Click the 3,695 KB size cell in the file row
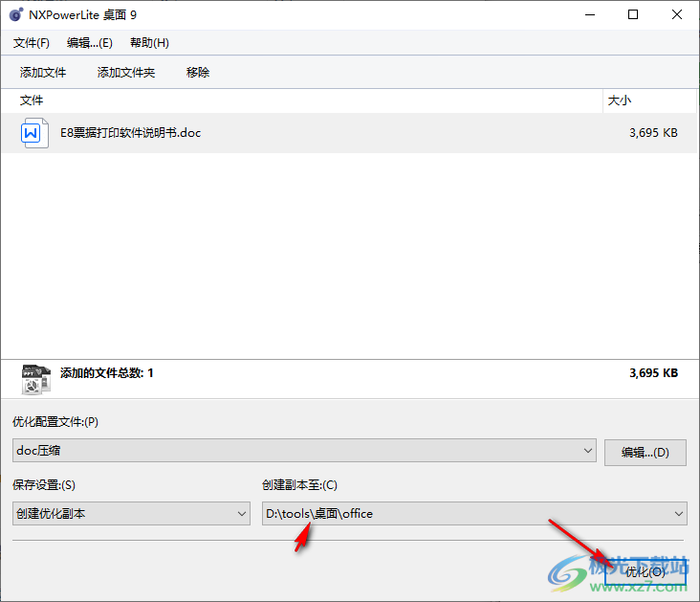Image resolution: width=700 pixels, height=602 pixels. [x=653, y=133]
